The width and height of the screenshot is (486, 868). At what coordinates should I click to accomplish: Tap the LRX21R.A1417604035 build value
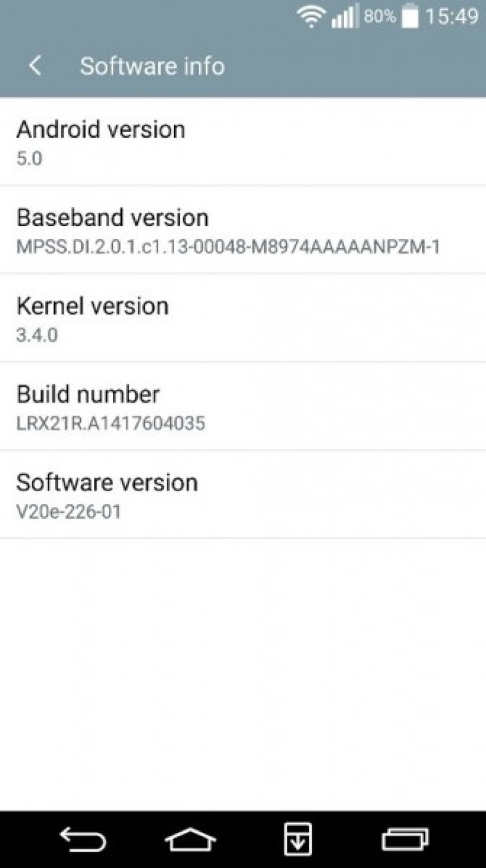click(x=111, y=424)
